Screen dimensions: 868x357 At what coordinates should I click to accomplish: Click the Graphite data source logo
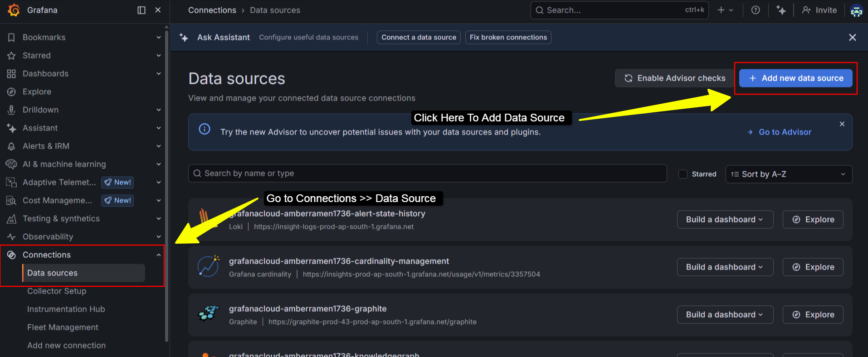tap(209, 313)
